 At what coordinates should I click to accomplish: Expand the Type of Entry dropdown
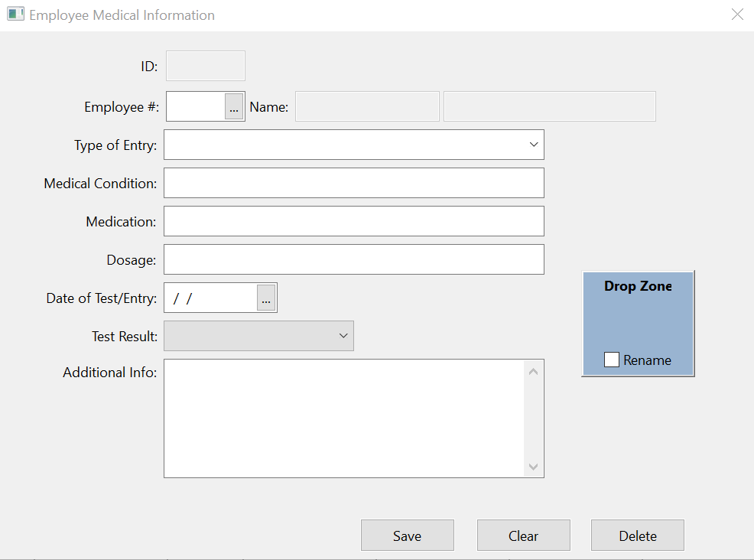coord(534,145)
